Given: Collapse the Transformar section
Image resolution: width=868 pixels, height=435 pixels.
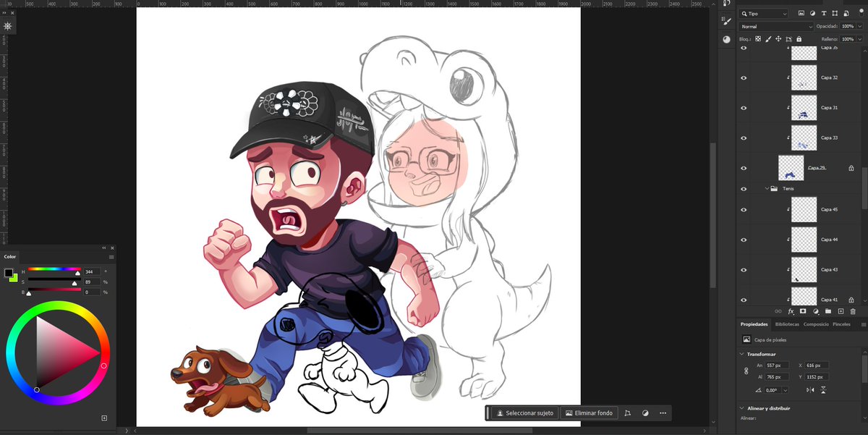Looking at the screenshot, I should tap(741, 354).
